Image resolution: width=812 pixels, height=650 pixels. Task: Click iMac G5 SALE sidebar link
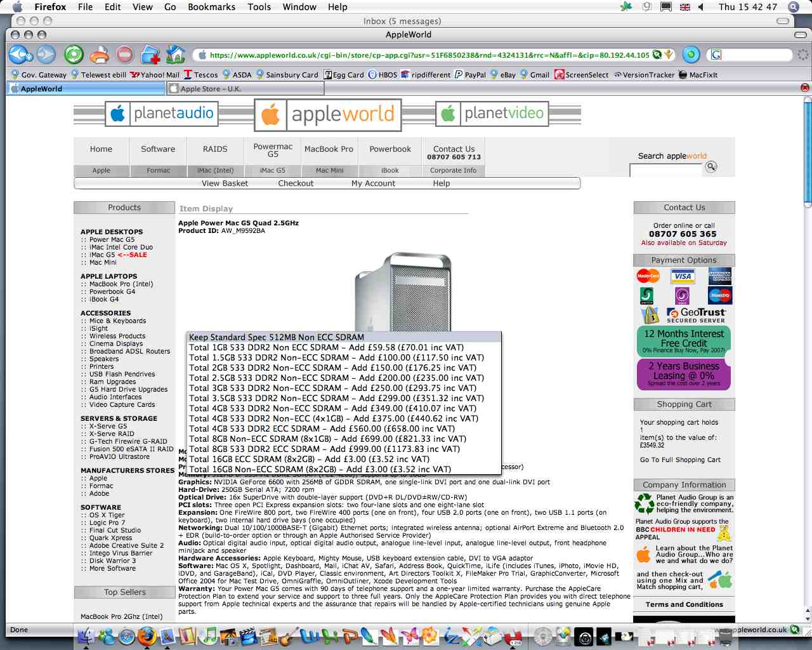(x=118, y=255)
